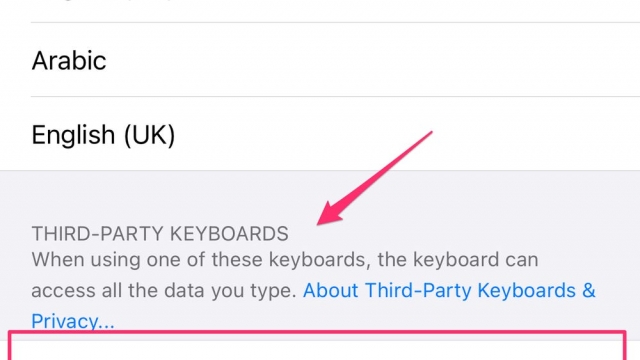Viewport: 640px width, 360px height.
Task: Tap the word 'Arabic' in the list
Action: pyautogui.click(x=69, y=60)
